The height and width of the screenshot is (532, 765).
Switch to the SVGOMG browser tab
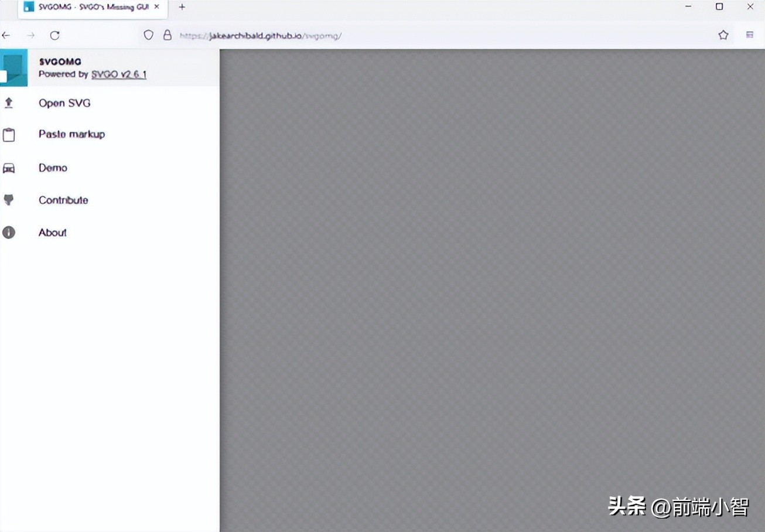click(88, 8)
